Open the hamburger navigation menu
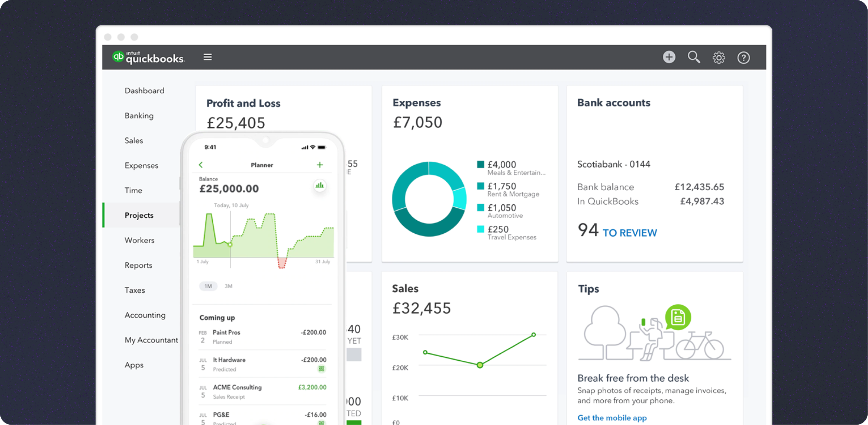 pyautogui.click(x=207, y=57)
